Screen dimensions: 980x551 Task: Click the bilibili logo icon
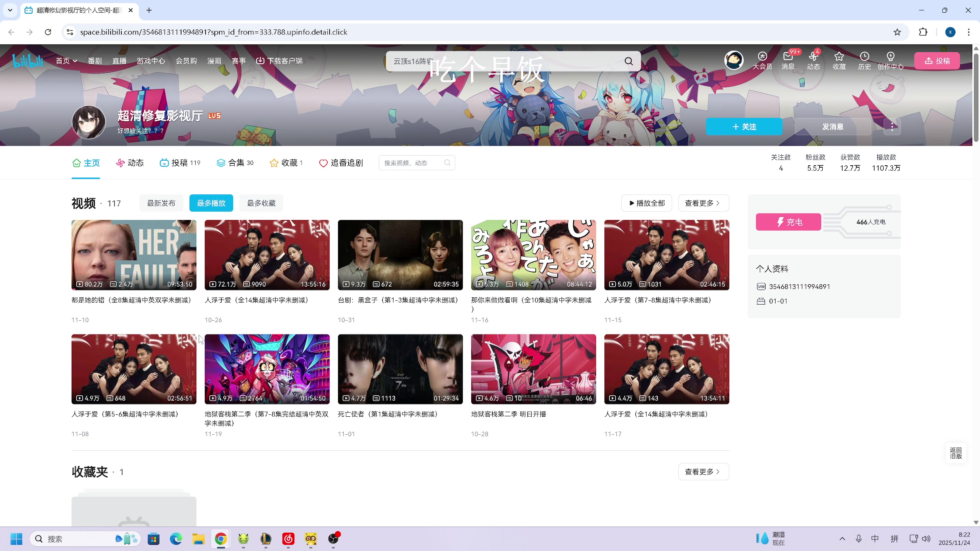tap(28, 61)
